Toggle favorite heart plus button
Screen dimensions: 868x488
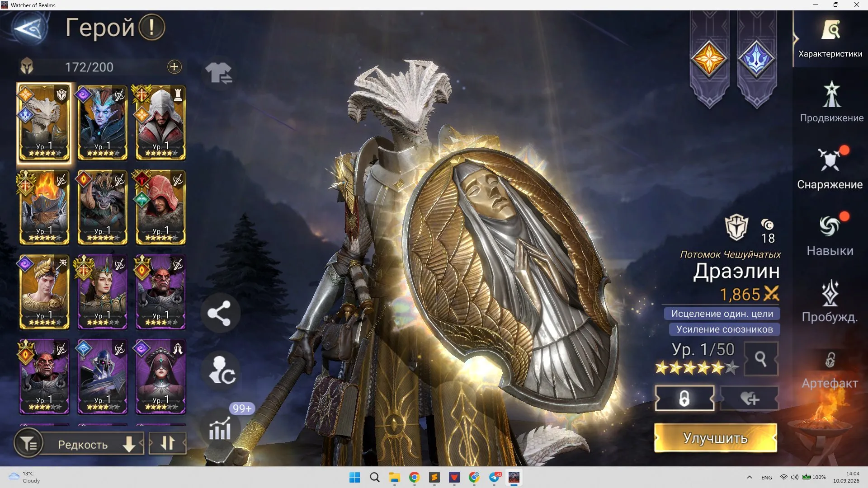(750, 399)
